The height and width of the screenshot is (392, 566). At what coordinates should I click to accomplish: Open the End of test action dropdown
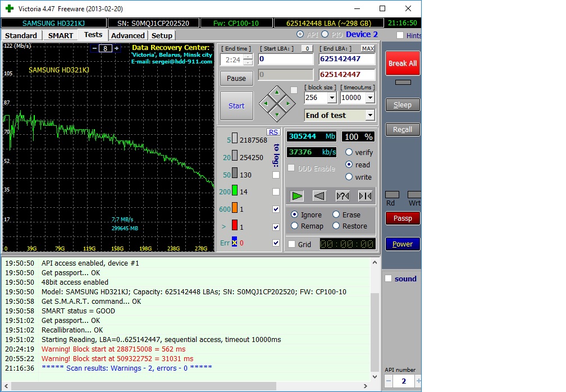(369, 115)
